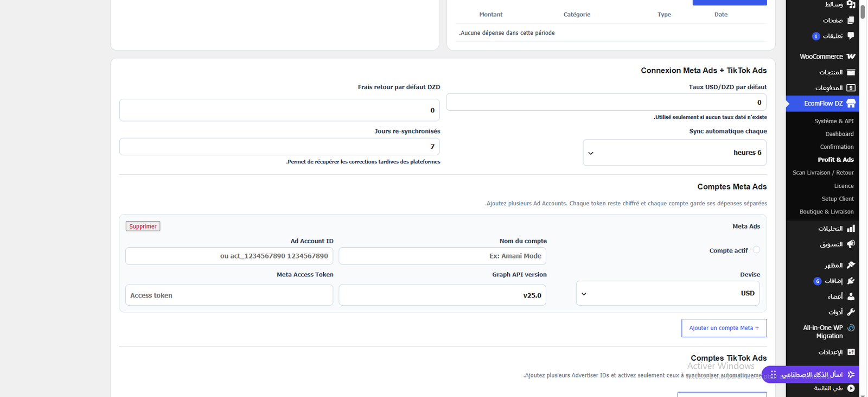
Task: Open the تعليقات comments icon
Action: pyautogui.click(x=851, y=36)
